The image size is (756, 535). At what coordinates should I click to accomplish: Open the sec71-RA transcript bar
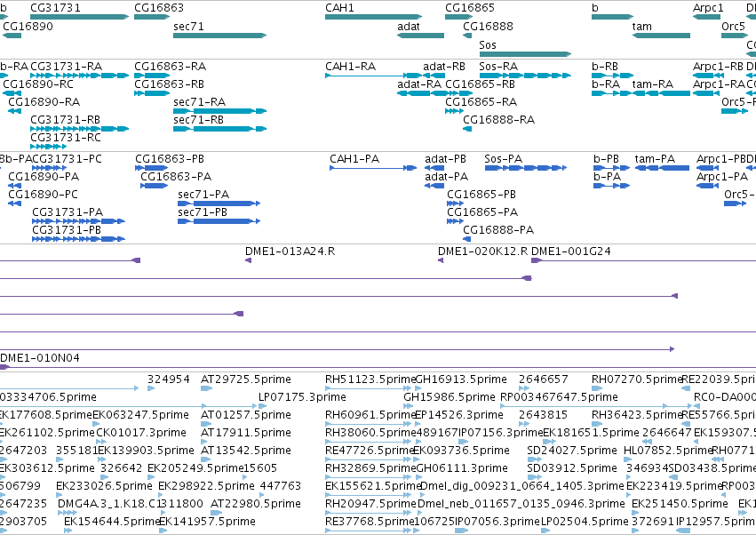tap(219, 111)
